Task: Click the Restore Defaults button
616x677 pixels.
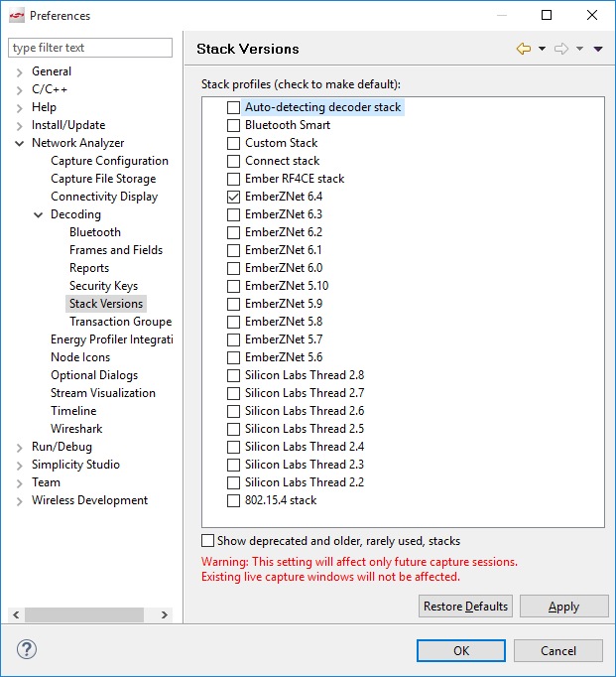Action: click(465, 607)
